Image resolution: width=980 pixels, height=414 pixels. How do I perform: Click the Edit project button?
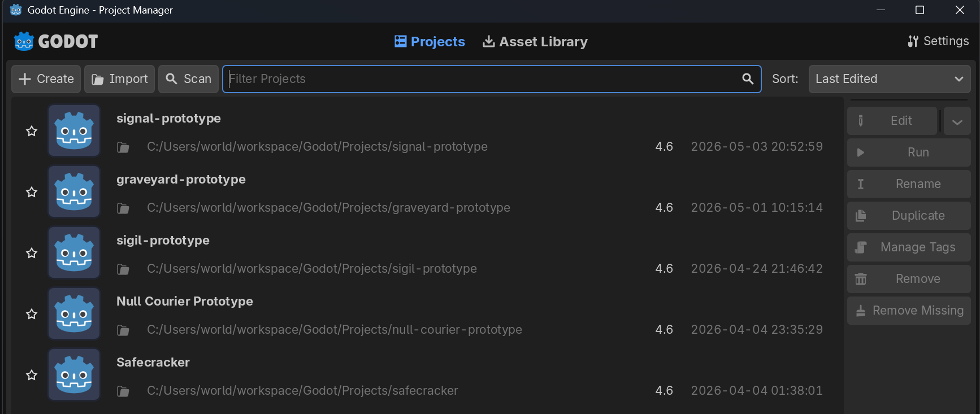892,121
